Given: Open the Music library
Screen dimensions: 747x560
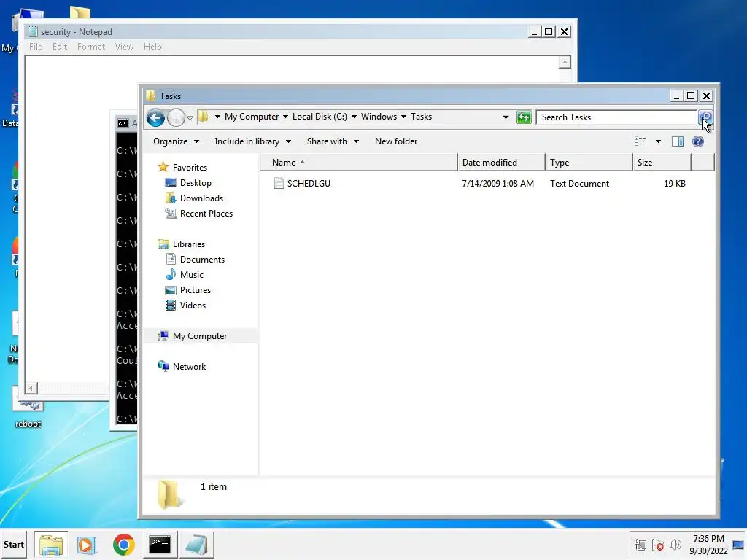Looking at the screenshot, I should click(192, 274).
